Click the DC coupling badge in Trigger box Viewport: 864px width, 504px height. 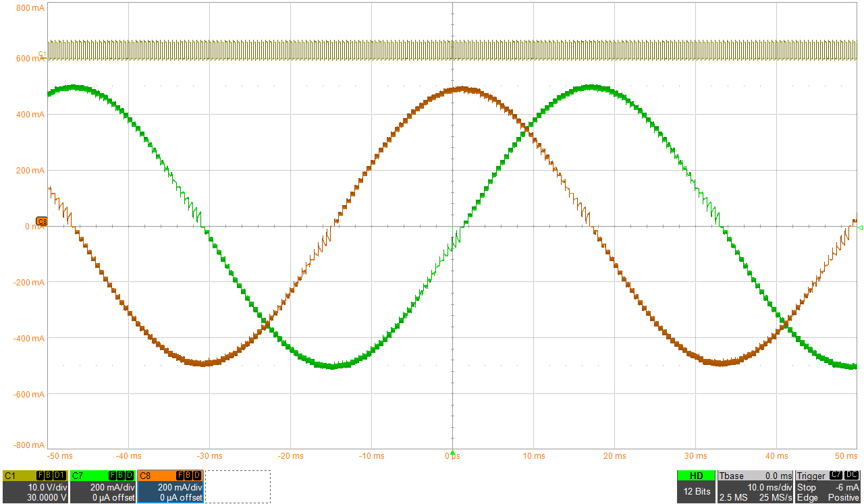click(852, 476)
